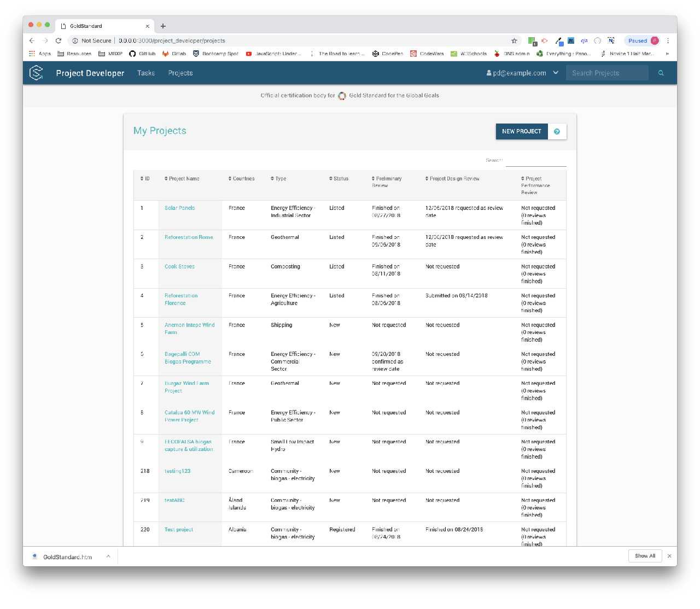Image resolution: width=700 pixels, height=609 pixels.
Task: Open the testing123 project link
Action: coord(178,471)
